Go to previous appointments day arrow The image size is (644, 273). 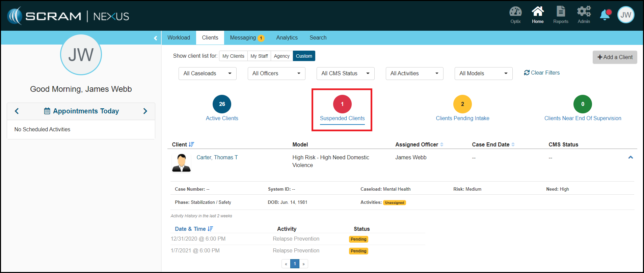click(x=17, y=111)
